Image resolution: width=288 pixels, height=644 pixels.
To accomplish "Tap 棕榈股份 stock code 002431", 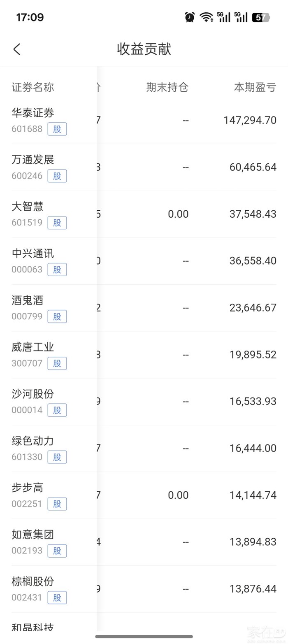I will (x=27, y=598).
